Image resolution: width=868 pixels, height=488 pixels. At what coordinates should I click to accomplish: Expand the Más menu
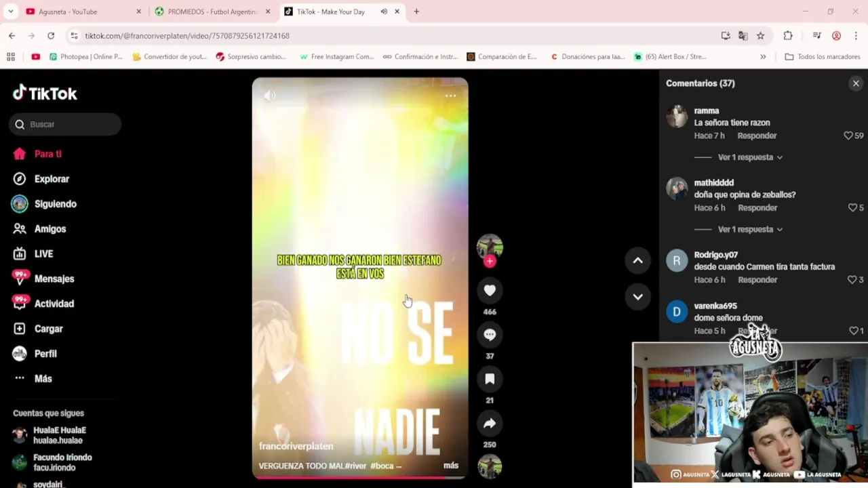(x=33, y=378)
